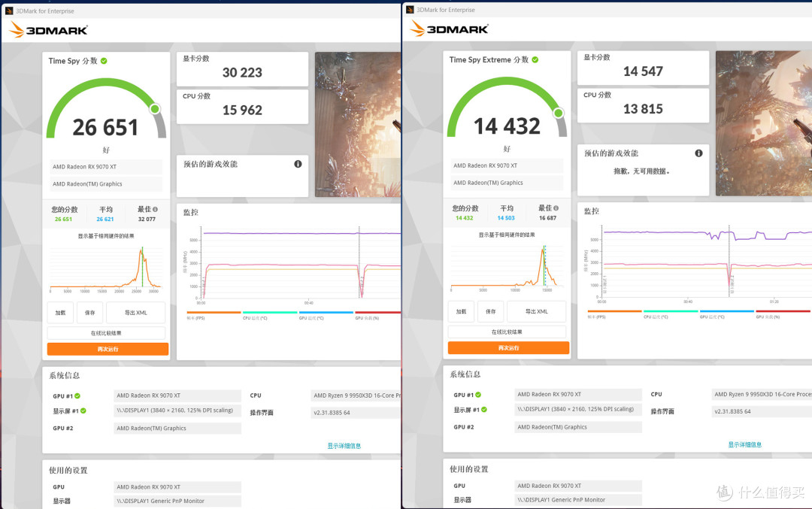Click the gauge indicator dot on 26 651 score
812x509 pixels.
(154, 109)
